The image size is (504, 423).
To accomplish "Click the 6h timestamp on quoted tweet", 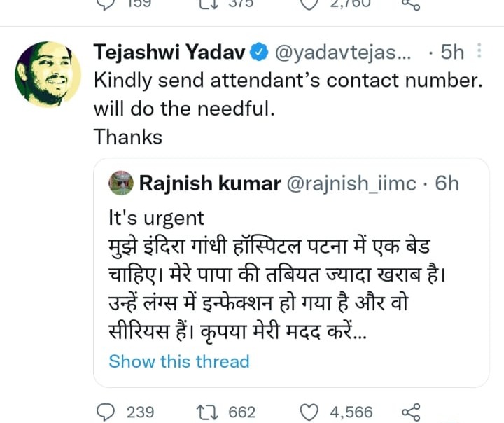I will [447, 183].
